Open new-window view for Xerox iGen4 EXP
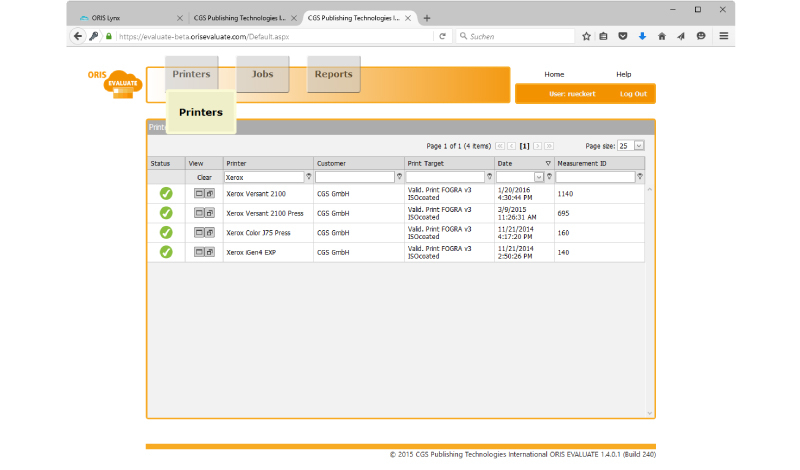The width and height of the screenshot is (800, 470). 209,252
